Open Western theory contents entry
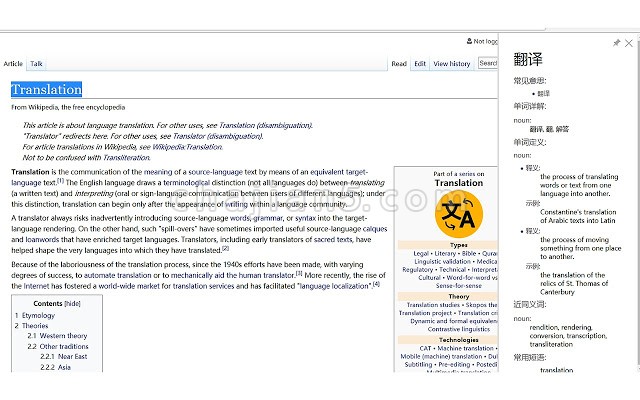640x400 pixels. (x=63, y=336)
